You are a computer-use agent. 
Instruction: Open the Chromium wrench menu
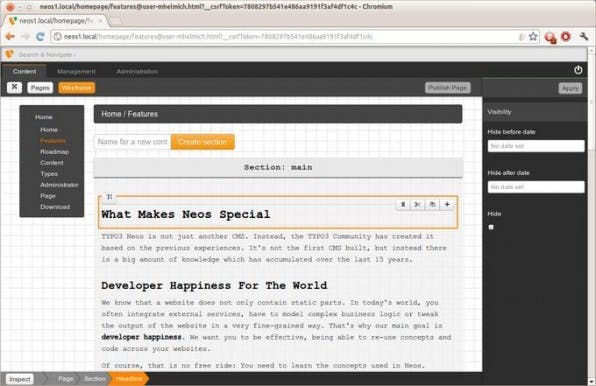click(584, 36)
